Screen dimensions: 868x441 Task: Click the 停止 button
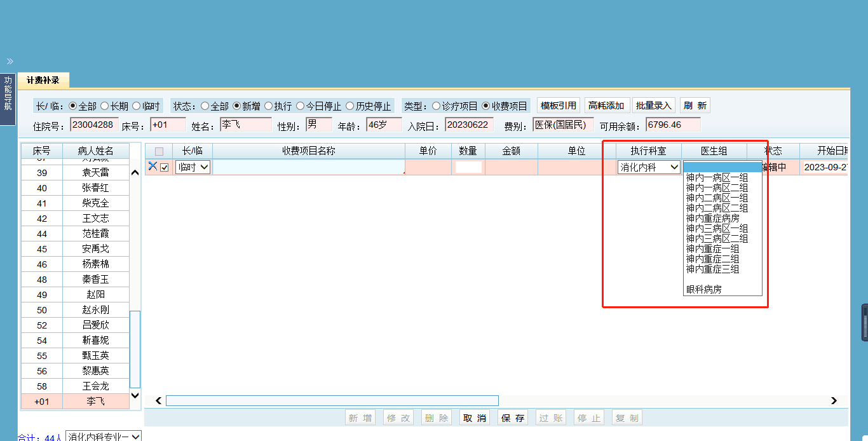589,418
